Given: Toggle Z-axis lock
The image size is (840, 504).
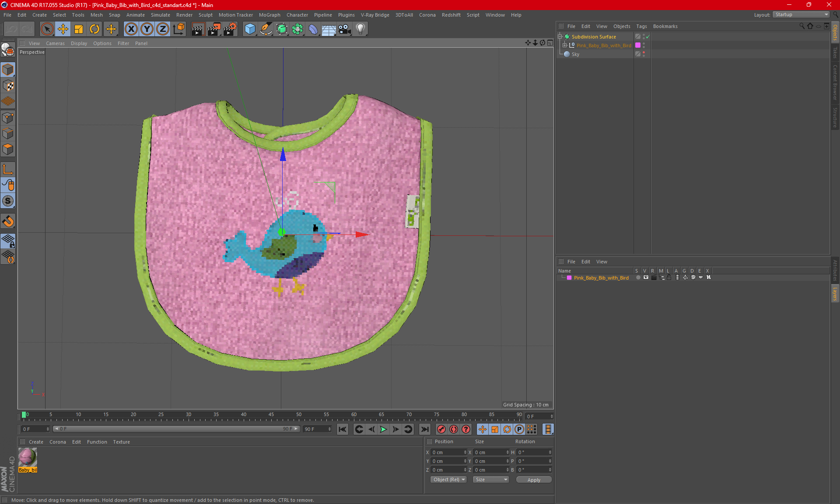Looking at the screenshot, I should [163, 29].
